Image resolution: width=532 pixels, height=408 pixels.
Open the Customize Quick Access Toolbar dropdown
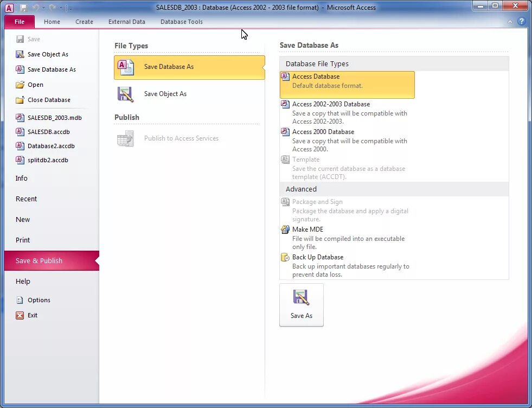(70, 8)
